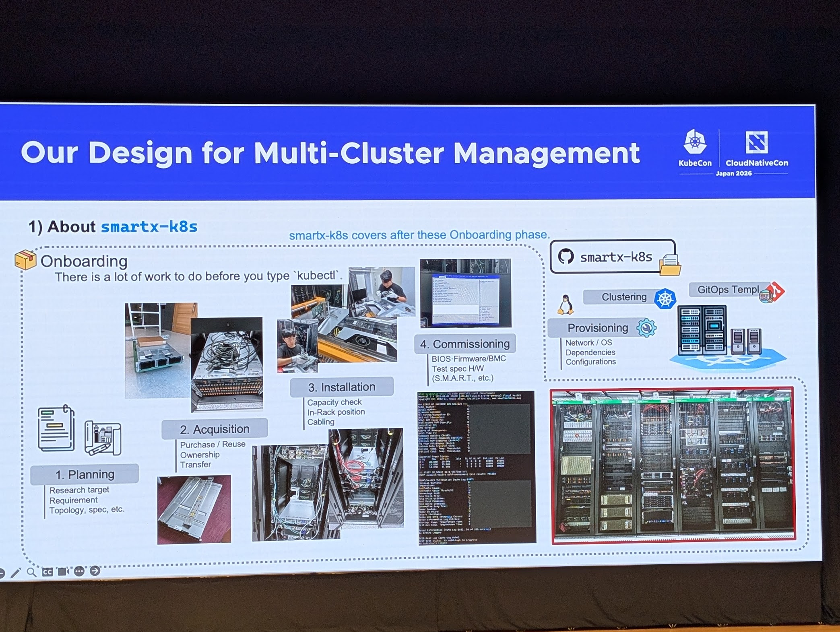Open the red-bordered server rack row photo
The image size is (840, 632).
[x=674, y=466]
